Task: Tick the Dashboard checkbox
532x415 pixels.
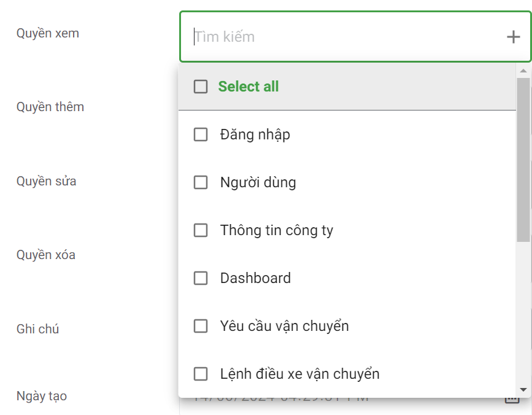Action: (201, 278)
